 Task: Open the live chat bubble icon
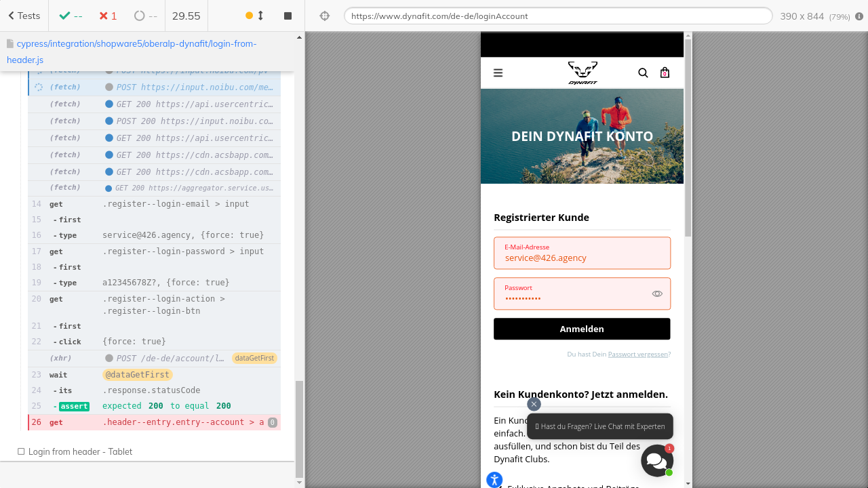click(x=656, y=461)
